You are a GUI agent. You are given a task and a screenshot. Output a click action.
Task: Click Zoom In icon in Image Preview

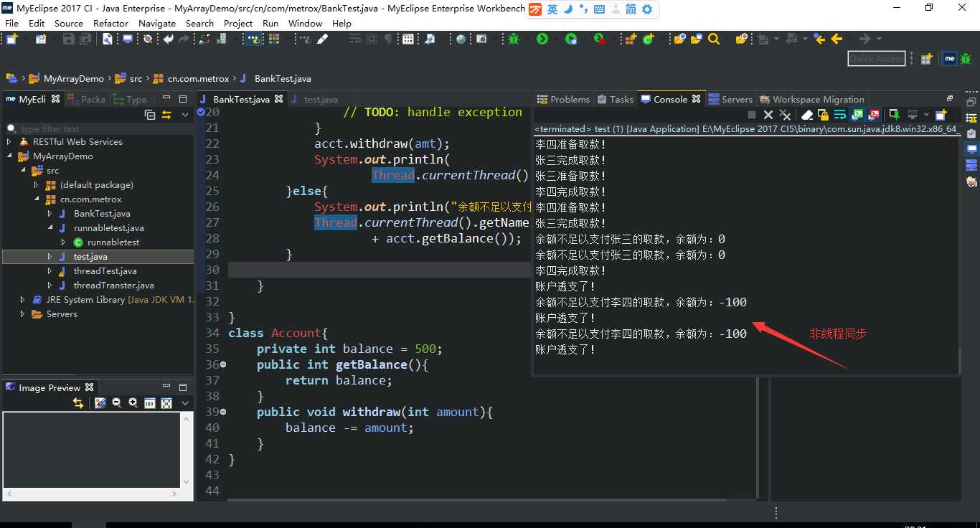(x=133, y=403)
